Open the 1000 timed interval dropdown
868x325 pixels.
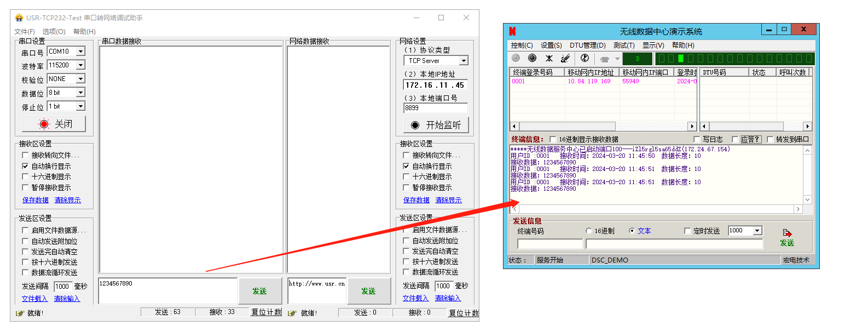coord(757,231)
